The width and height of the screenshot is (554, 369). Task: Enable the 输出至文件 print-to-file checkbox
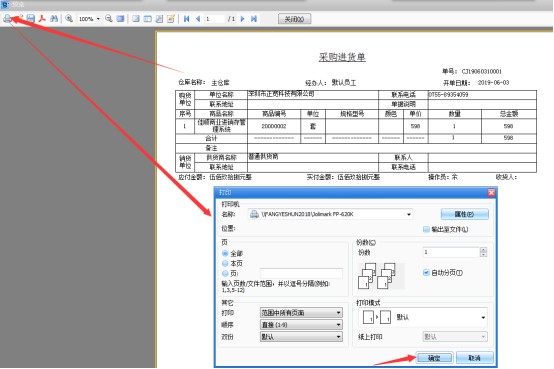[426, 229]
